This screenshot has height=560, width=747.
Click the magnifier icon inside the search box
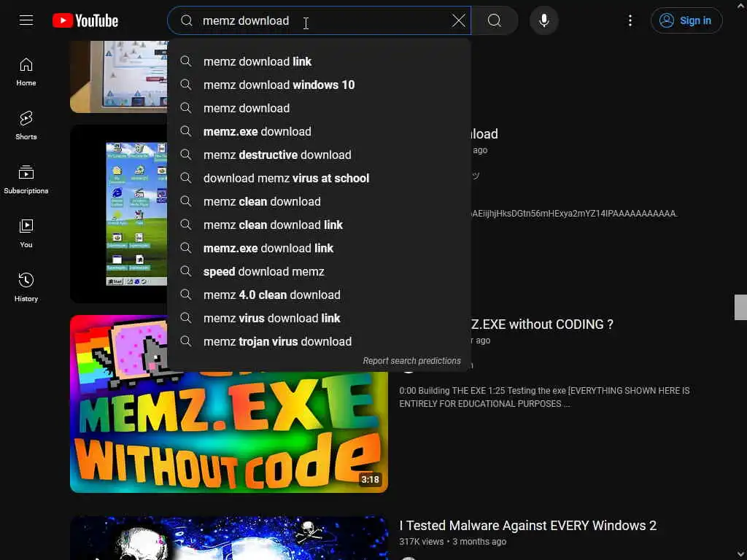(x=186, y=20)
